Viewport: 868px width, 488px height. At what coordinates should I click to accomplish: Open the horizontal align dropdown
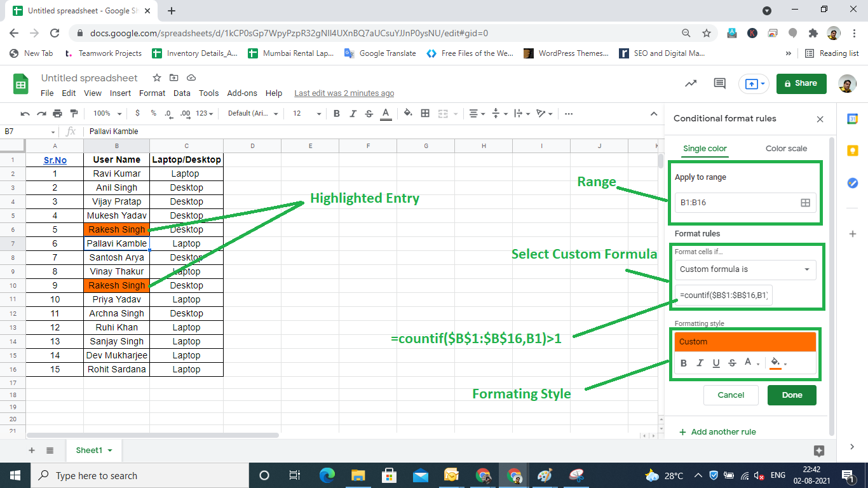[x=477, y=114]
